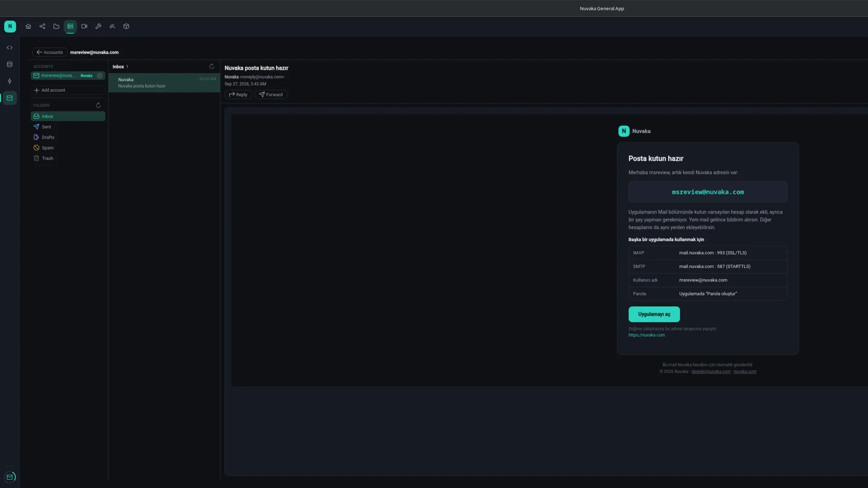Refresh the Inbox message list
This screenshot has width=868, height=488.
212,66
